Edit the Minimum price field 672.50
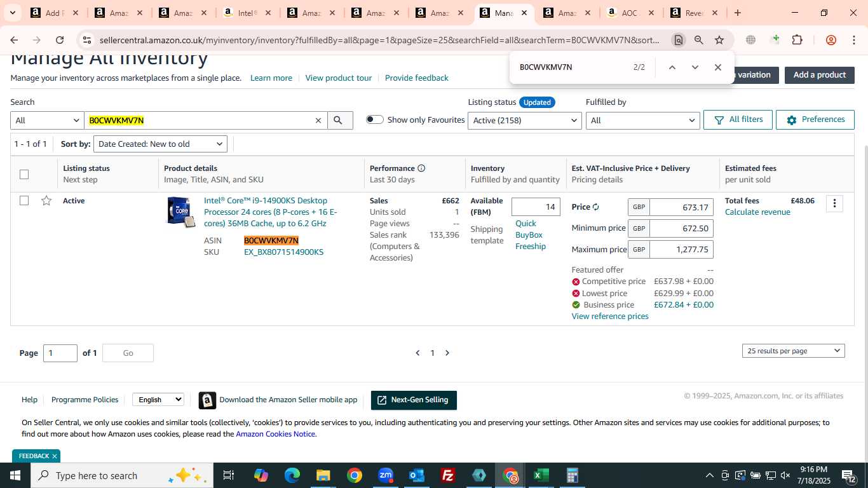This screenshot has height=488, width=868. coord(681,228)
